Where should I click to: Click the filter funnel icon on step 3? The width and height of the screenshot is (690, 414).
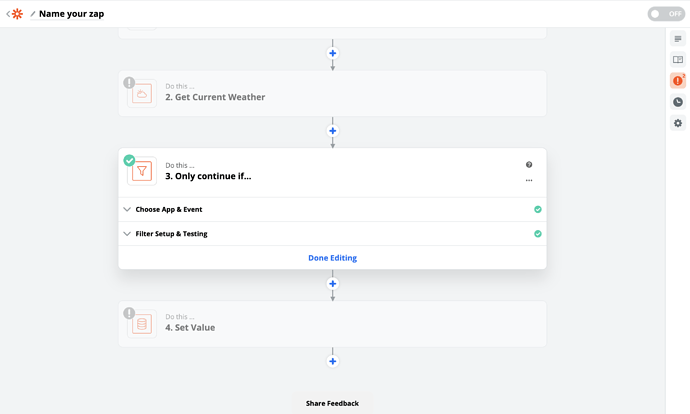click(142, 171)
